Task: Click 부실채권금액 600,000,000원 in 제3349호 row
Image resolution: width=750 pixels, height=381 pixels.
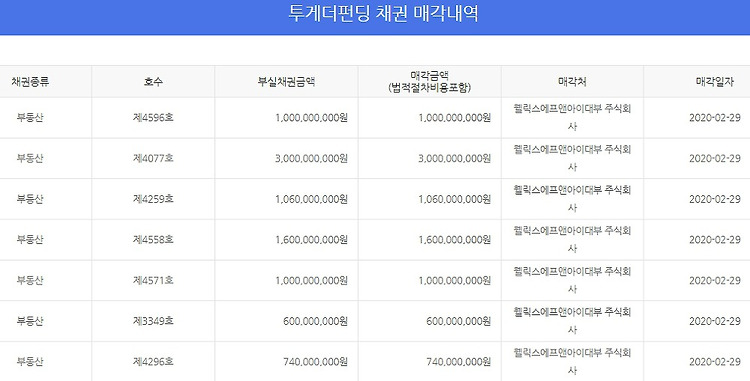Action: [315, 321]
